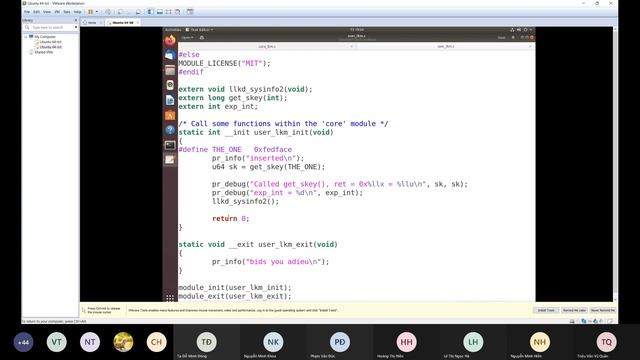640x360 pixels.
Task: Switch to Text Editor dock icon
Action: [x=170, y=160]
